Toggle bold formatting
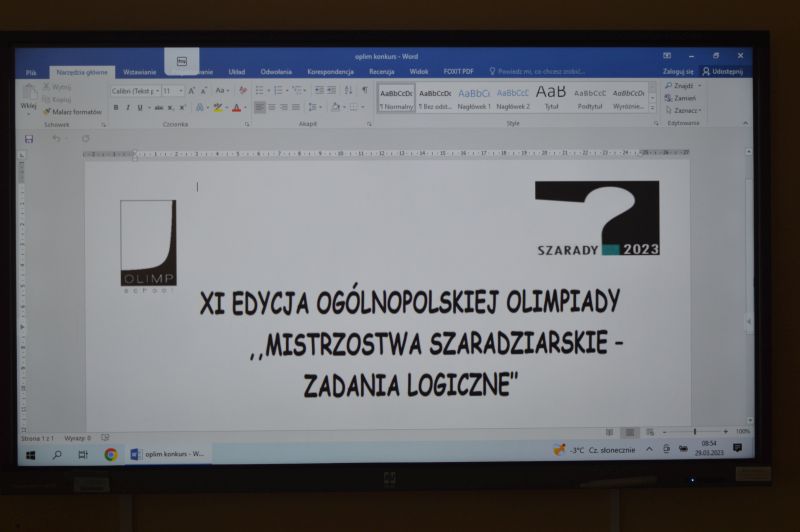Image resolution: width=800 pixels, height=532 pixels. pos(115,107)
